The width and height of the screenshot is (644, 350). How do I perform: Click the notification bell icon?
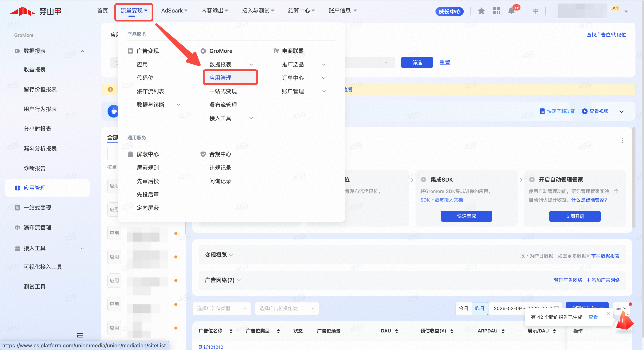coord(511,11)
